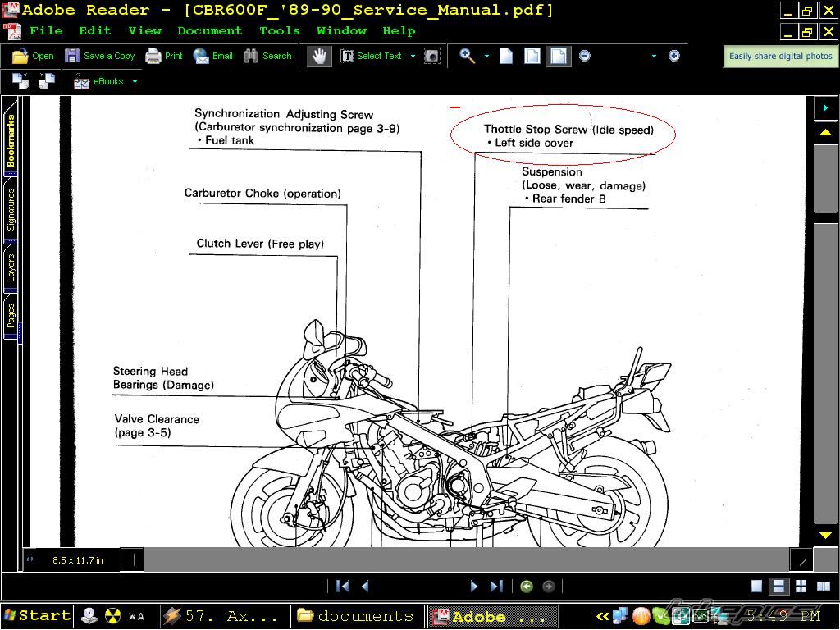Click the WA quick launch icon
This screenshot has height=630, width=840.
pyautogui.click(x=136, y=617)
